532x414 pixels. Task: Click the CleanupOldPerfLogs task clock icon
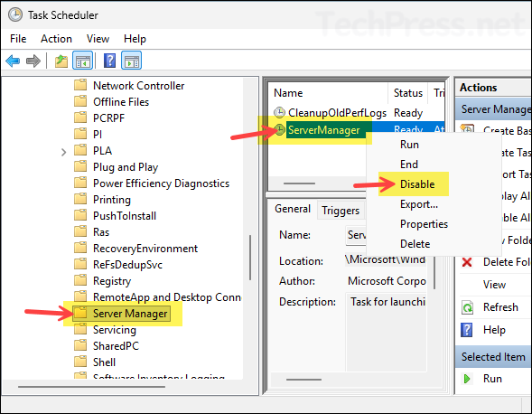coord(280,112)
